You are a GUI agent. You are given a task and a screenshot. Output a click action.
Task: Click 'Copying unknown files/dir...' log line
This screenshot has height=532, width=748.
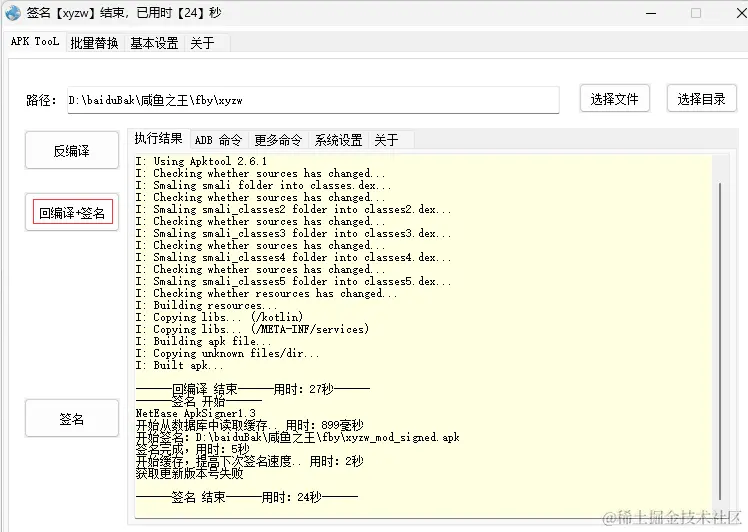pyautogui.click(x=228, y=353)
